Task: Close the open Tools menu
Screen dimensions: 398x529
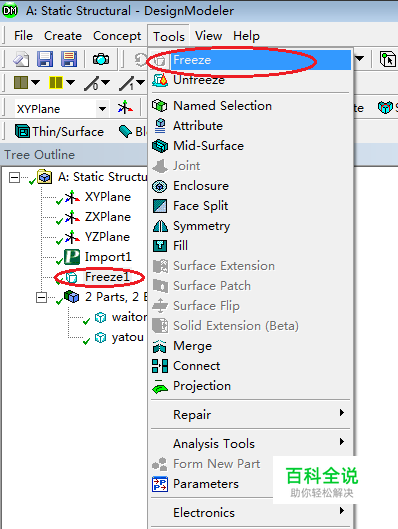Action: (x=169, y=36)
